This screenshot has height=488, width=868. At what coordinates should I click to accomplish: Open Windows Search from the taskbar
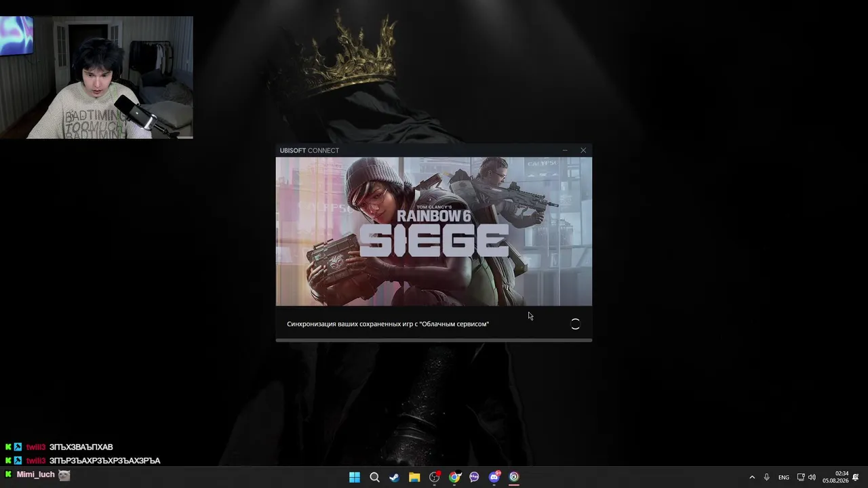(x=374, y=477)
